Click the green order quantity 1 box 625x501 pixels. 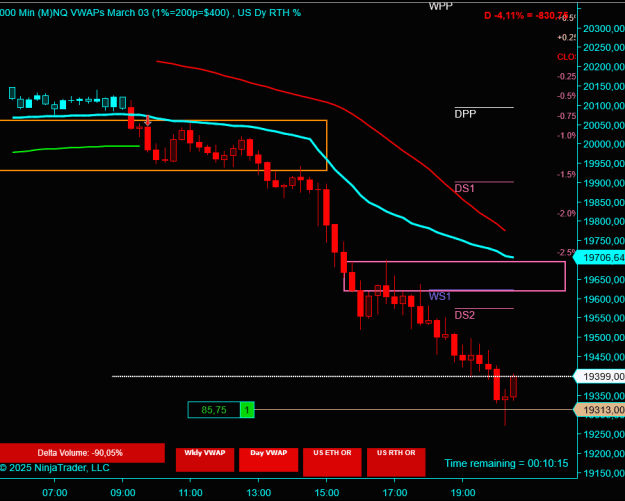coord(247,410)
